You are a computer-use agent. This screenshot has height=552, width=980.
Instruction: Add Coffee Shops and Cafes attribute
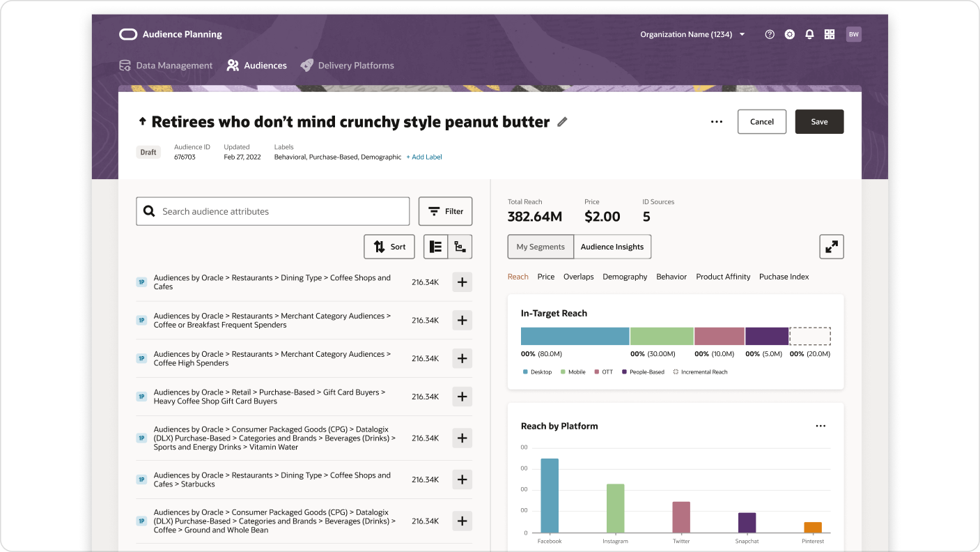[462, 282]
